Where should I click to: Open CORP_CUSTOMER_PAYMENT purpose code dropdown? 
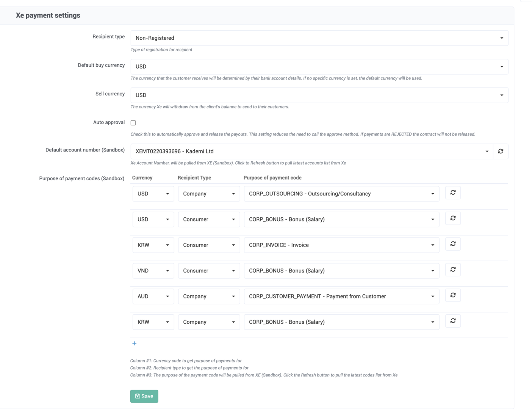[341, 296]
